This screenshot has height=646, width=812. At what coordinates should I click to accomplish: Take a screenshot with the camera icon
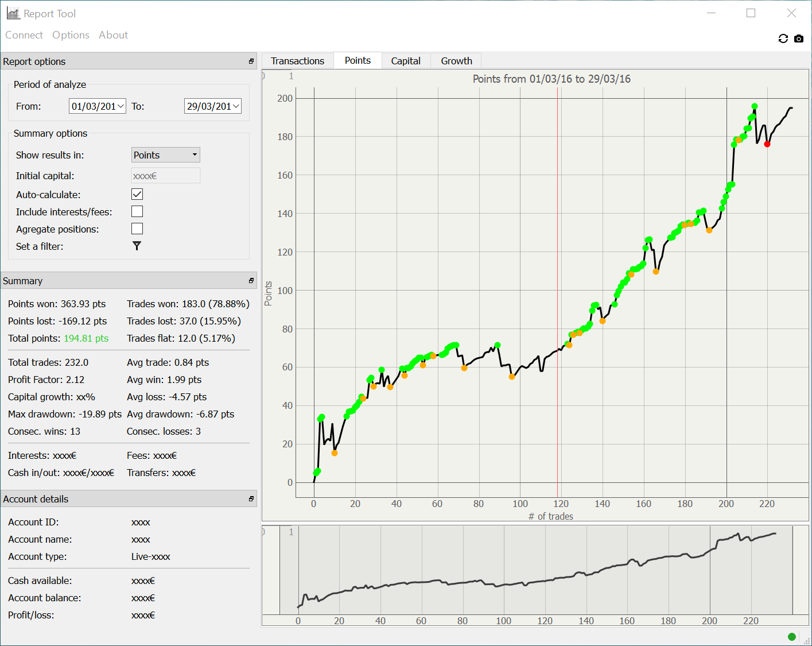point(799,38)
